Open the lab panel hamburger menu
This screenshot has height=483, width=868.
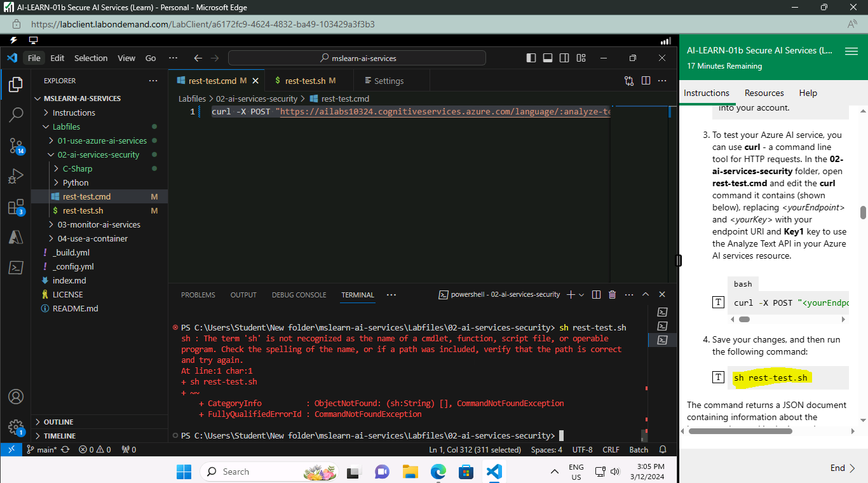click(851, 51)
